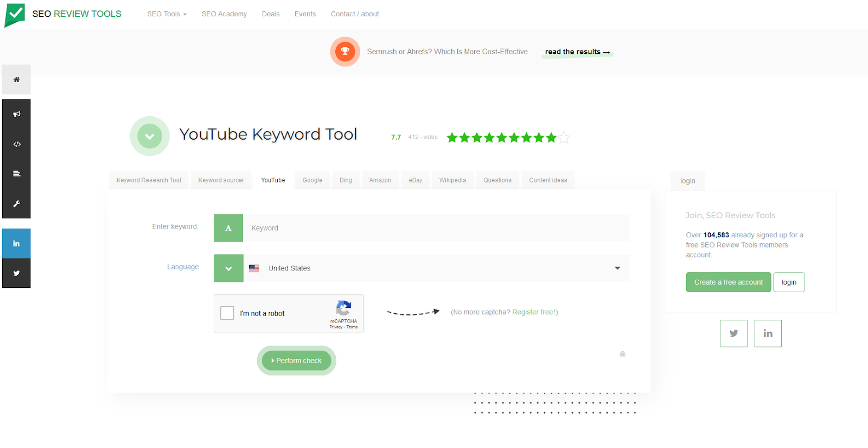The width and height of the screenshot is (868, 448).
Task: Open the Events menu item
Action: pyautogui.click(x=305, y=14)
